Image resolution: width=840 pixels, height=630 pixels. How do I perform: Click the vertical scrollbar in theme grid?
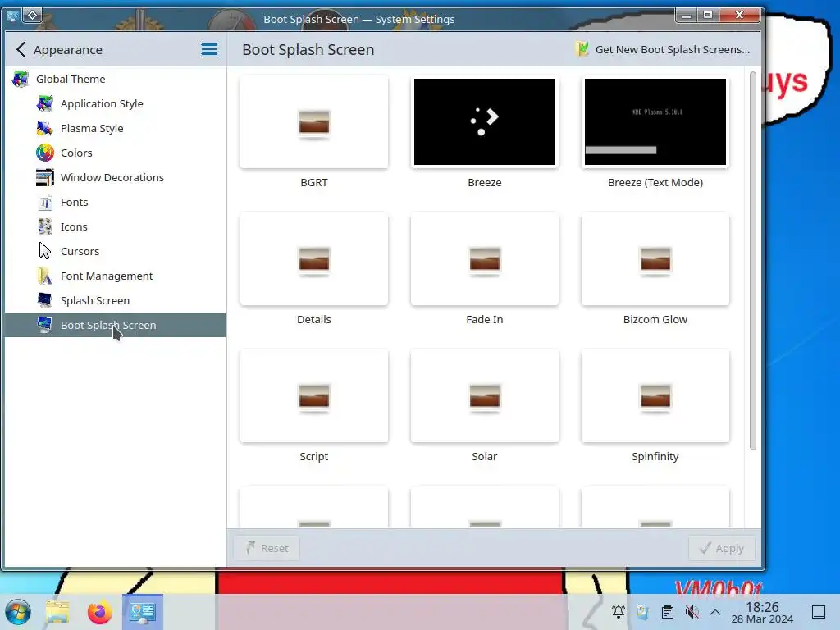tap(753, 261)
